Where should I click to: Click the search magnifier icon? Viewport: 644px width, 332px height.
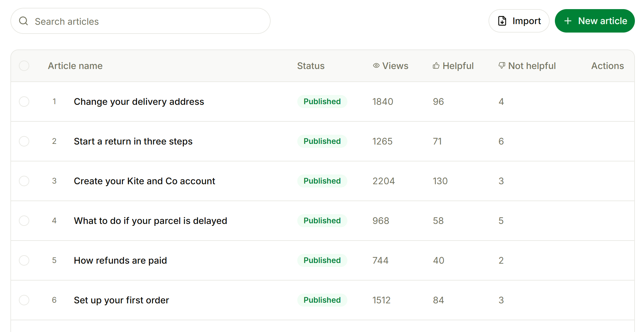click(x=23, y=21)
